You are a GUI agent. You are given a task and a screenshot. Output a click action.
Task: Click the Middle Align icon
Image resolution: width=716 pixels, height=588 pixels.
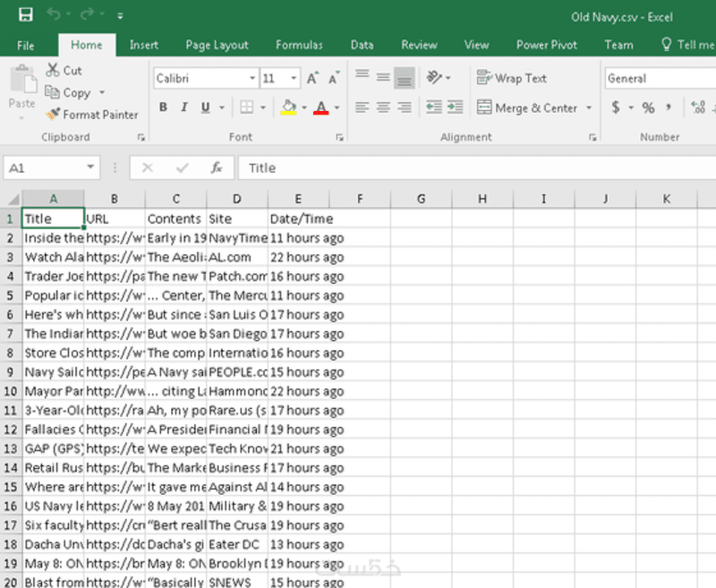point(383,77)
